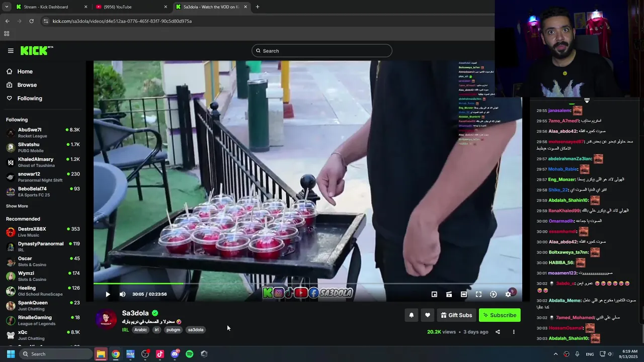Reload the current page
Image resolution: width=644 pixels, height=362 pixels.
pos(31,21)
